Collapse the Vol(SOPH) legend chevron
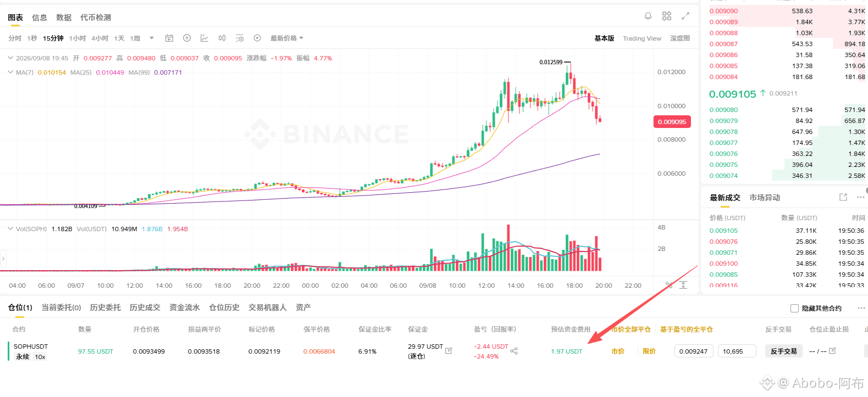This screenshot has width=868, height=397. pyautogui.click(x=10, y=229)
